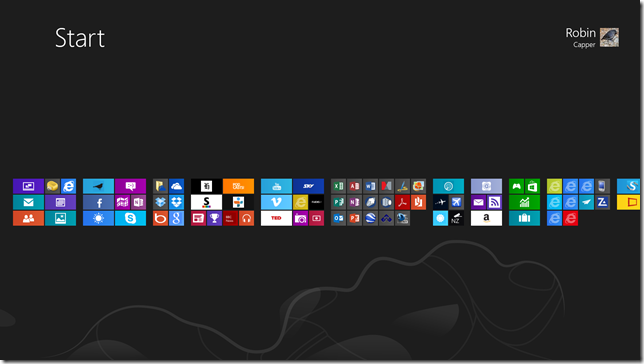Viewport: 644px width, 364px height.
Task: Open the blue Google tile
Action: coord(177,218)
